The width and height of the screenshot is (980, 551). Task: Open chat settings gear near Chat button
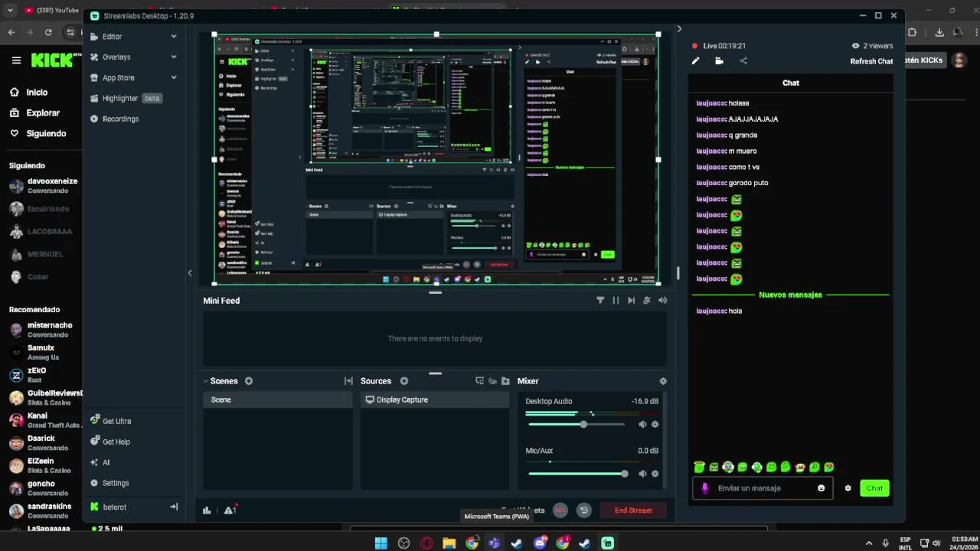[848, 488]
